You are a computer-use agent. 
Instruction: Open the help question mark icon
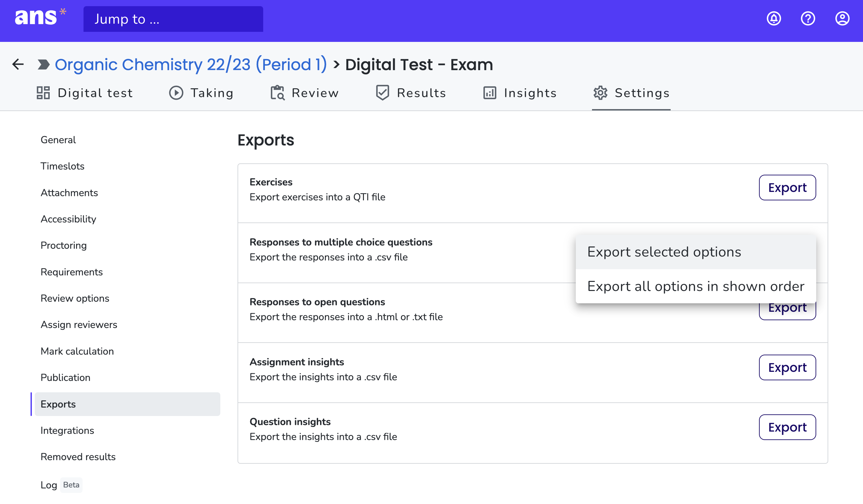(808, 19)
